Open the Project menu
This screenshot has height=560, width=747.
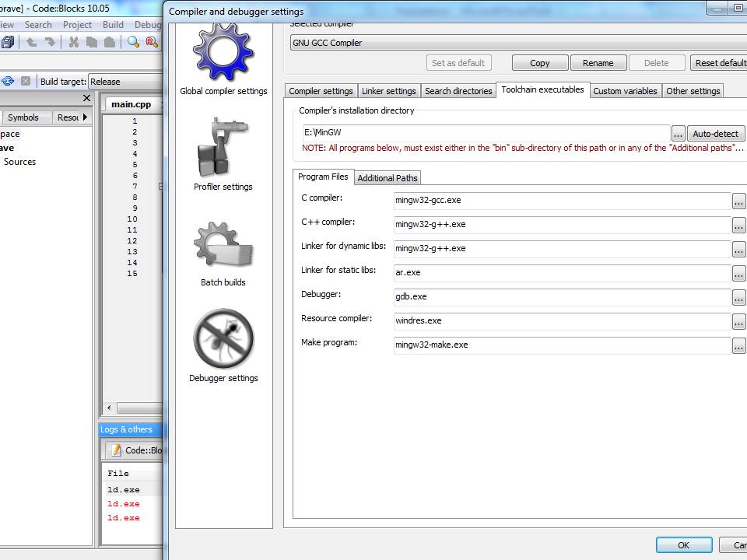click(77, 24)
